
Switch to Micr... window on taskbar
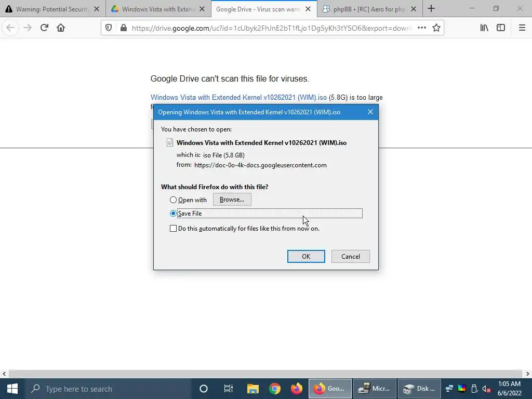375,389
